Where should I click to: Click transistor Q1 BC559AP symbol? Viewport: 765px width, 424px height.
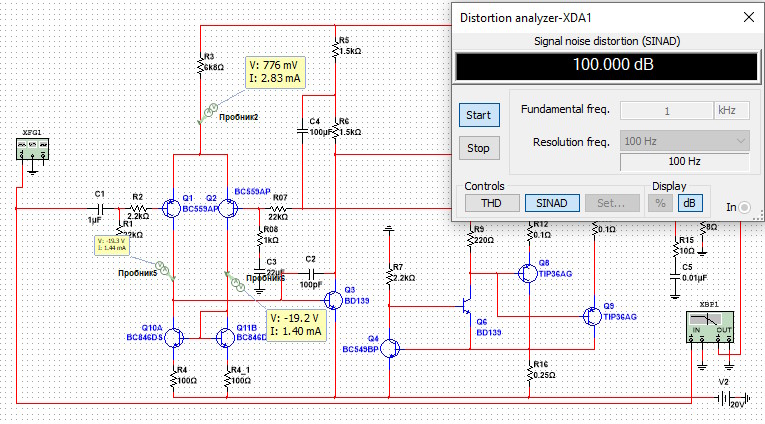pyautogui.click(x=176, y=208)
